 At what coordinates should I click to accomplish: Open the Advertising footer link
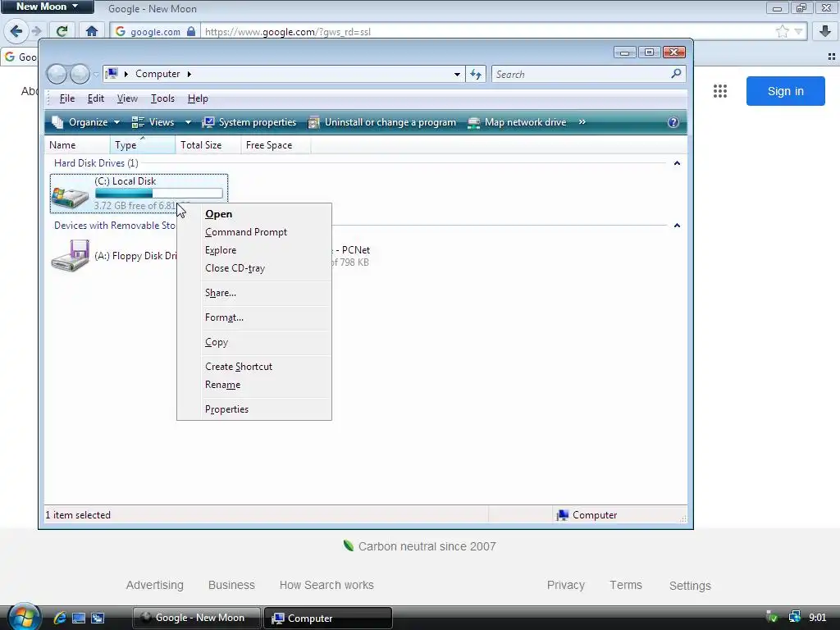click(x=155, y=585)
